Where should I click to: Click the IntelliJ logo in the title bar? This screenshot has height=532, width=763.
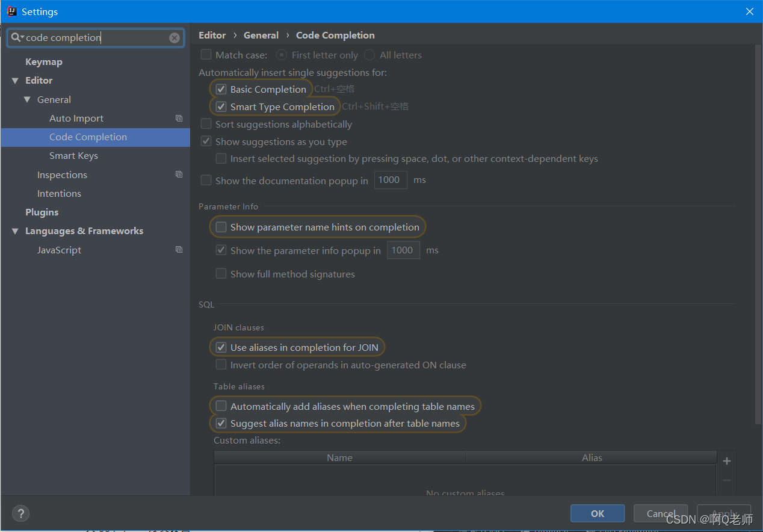point(11,11)
